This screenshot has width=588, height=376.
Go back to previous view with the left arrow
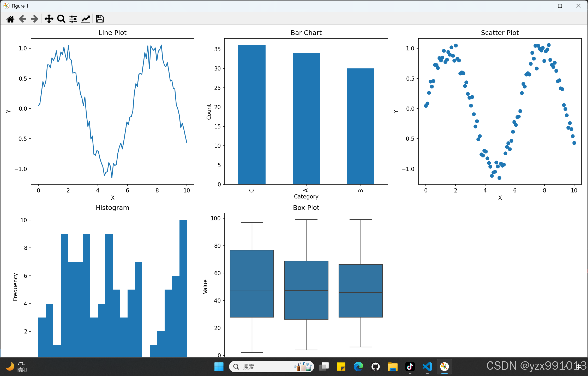click(23, 19)
